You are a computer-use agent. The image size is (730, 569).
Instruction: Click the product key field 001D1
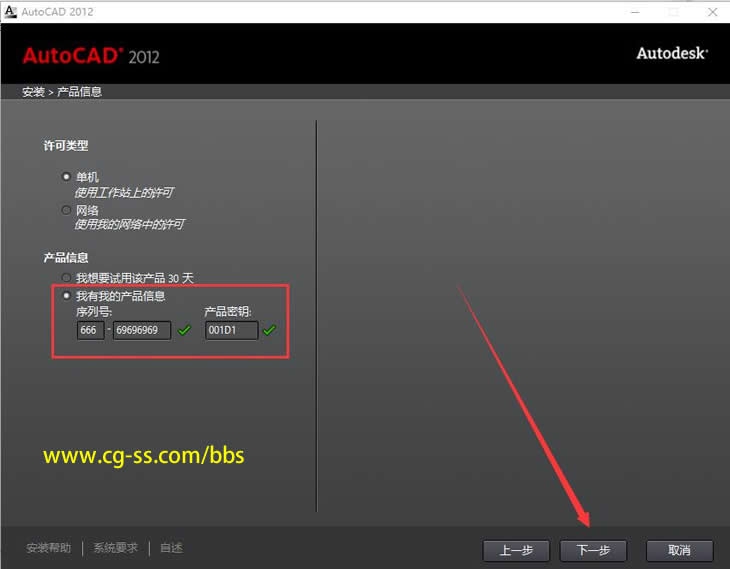[231, 330]
